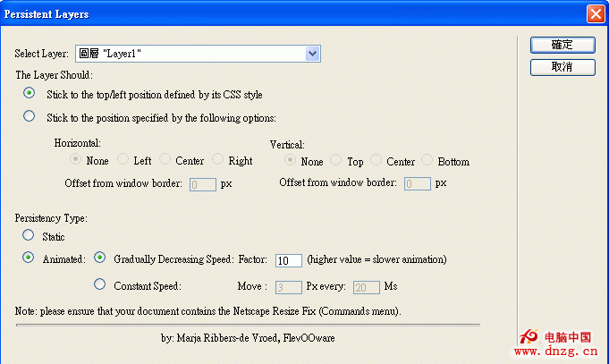Close the Persistent Layers dialog
Viewport: 609px width, 364px height.
point(595,14)
